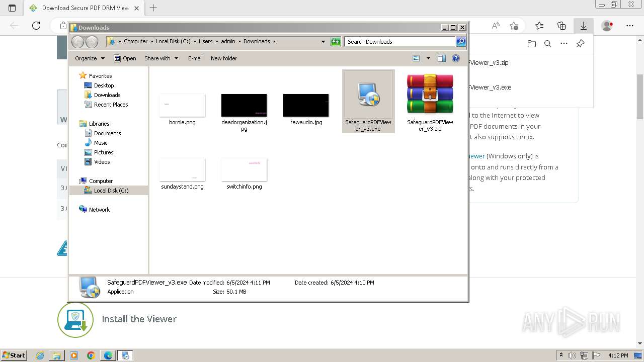Click E-mail in Explorer toolbar

click(x=195, y=58)
